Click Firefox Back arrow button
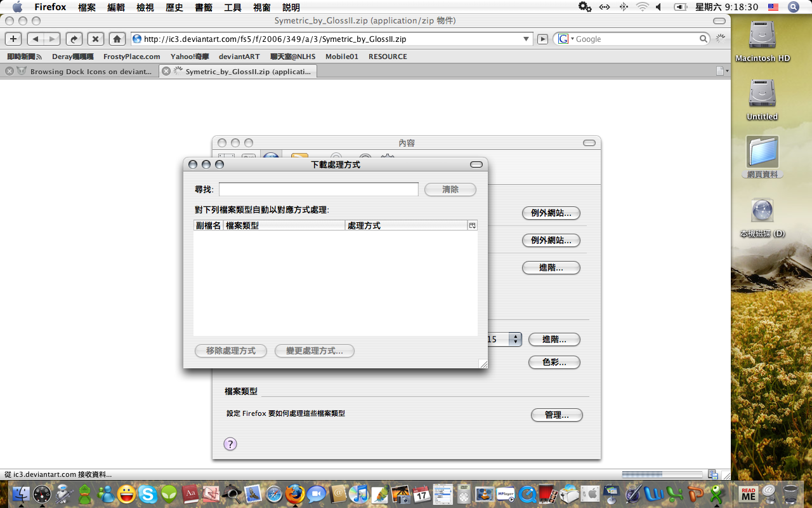812x508 pixels. (36, 39)
